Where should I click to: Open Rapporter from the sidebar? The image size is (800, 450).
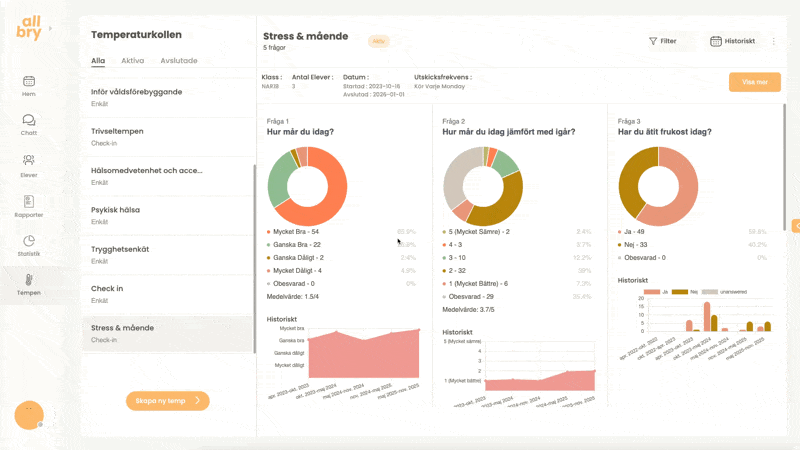tap(29, 205)
